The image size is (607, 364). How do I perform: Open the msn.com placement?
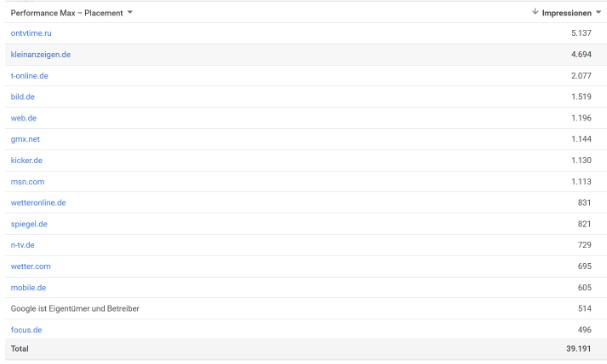[27, 182]
